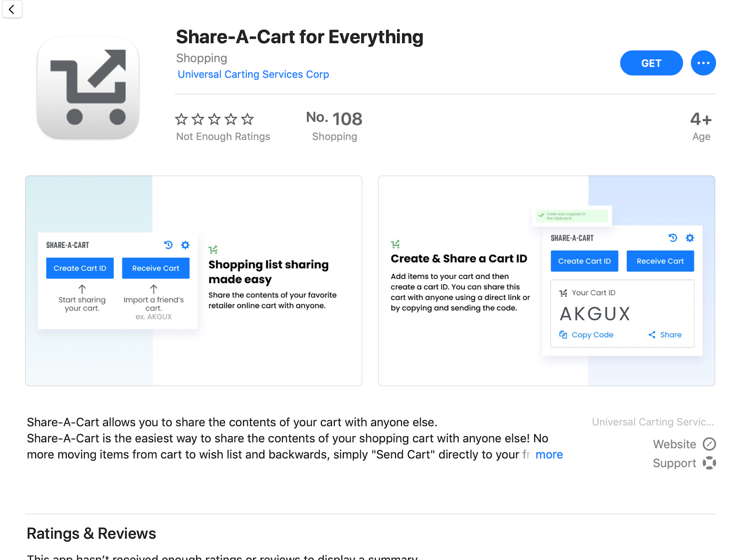Image resolution: width=742 pixels, height=560 pixels.
Task: Click the cart icon beside 'Your Cart ID'
Action: 563,293
